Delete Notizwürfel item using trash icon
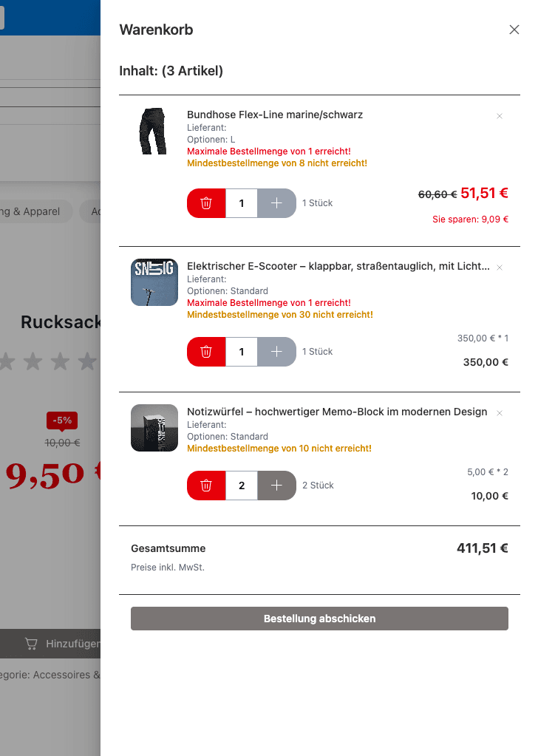This screenshot has height=756, width=538. tap(206, 486)
